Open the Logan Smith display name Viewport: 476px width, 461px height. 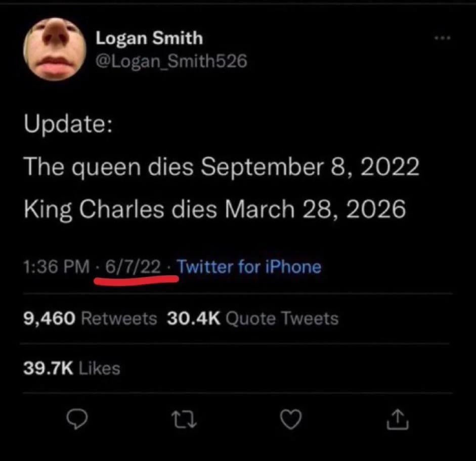149,38
